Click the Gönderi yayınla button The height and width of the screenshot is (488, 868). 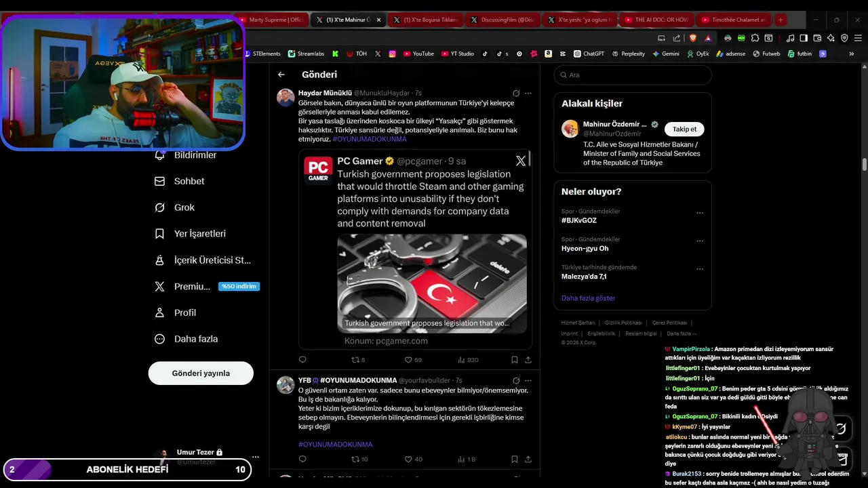click(201, 373)
